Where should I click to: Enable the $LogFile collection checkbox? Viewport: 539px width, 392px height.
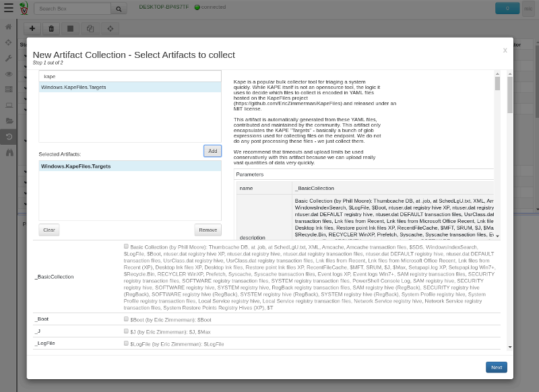coord(125,344)
